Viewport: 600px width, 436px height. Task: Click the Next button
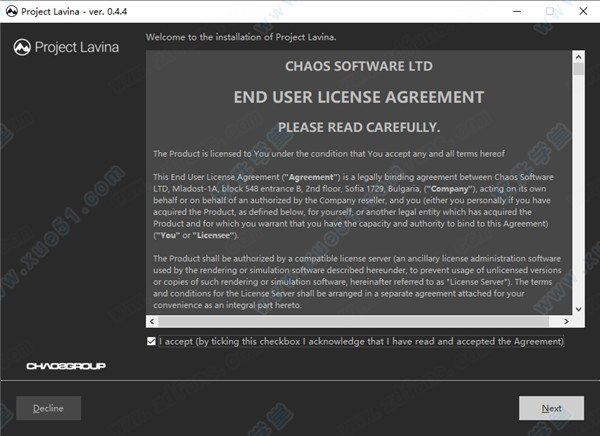[x=551, y=408]
